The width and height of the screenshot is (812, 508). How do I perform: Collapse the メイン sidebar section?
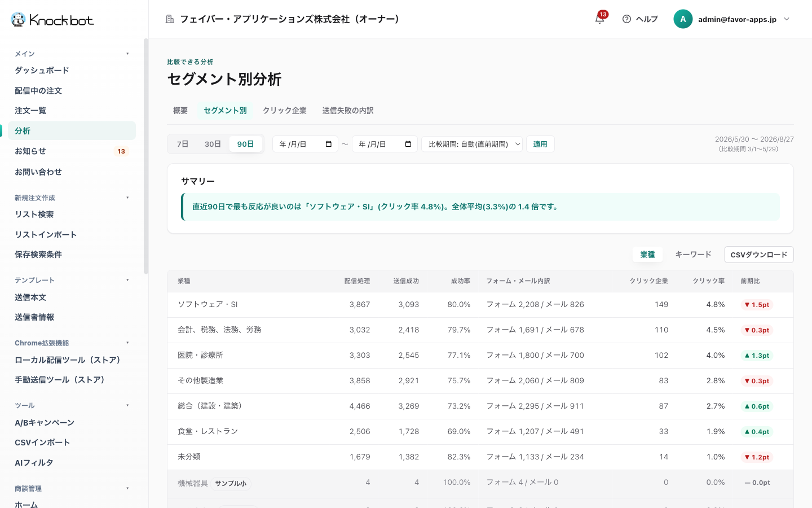(127, 54)
